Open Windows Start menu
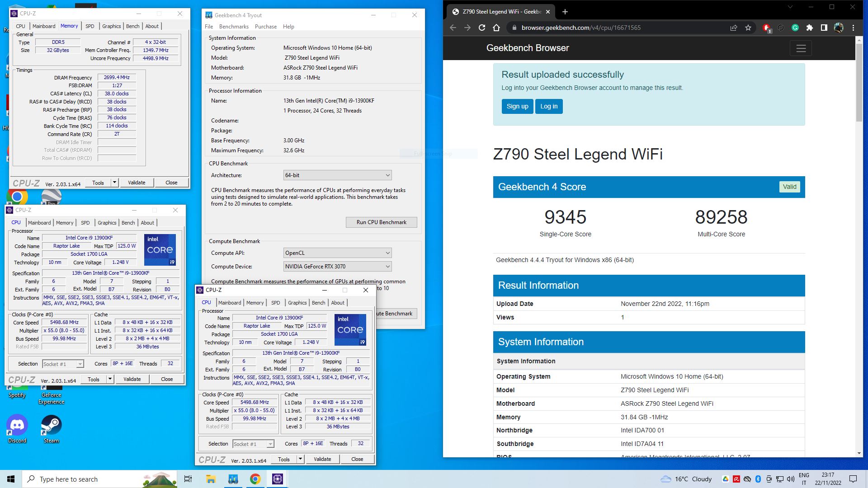868x488 pixels. [11, 479]
